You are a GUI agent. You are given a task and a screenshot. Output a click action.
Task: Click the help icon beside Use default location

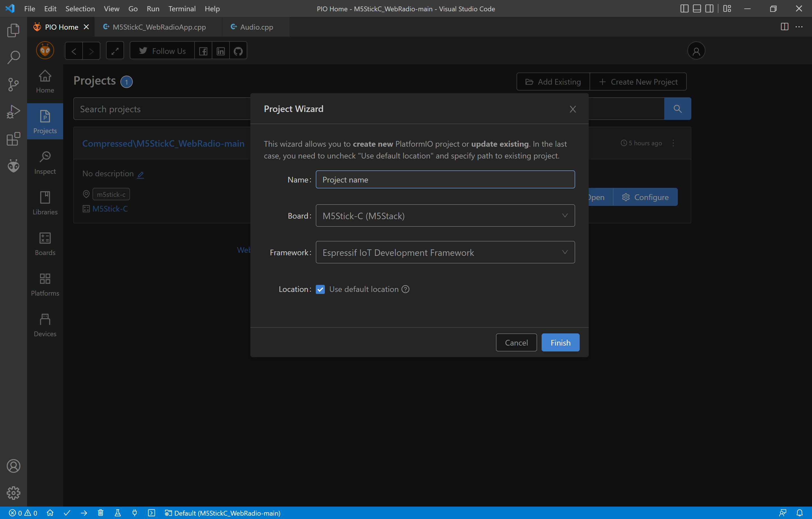click(x=405, y=289)
